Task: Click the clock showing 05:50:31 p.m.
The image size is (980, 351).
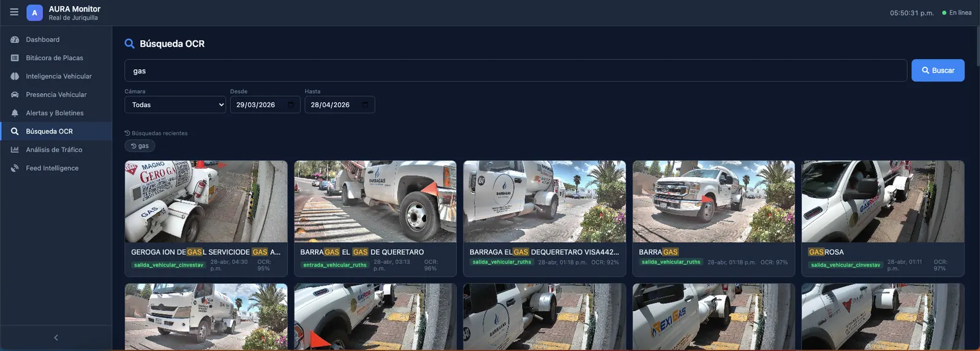Action: coord(911,13)
